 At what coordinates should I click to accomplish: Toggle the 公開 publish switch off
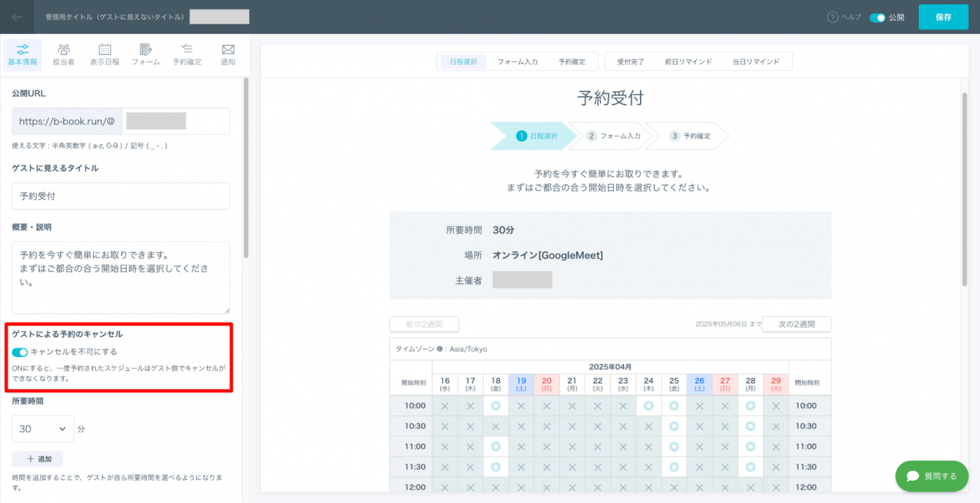877,17
